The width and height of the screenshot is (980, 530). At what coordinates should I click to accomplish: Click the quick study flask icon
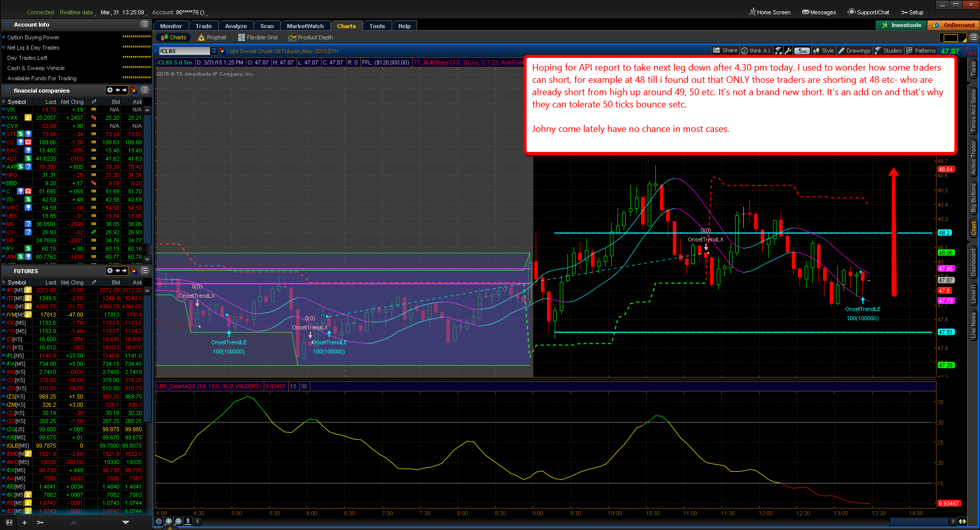tap(779, 51)
